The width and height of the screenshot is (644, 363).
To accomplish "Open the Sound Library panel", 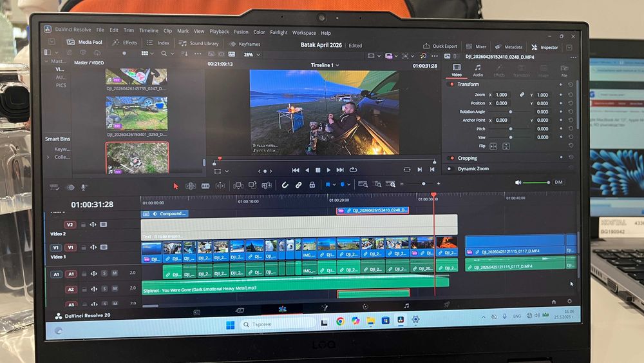I will (199, 43).
